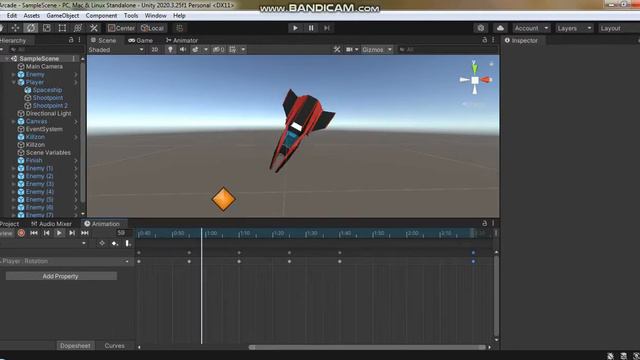
Task: Open the Scene component tools icon
Action: tap(337, 49)
